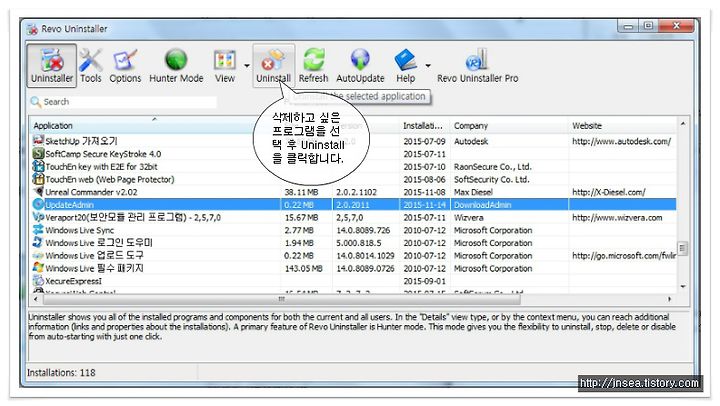Click the SoftSecurity Co. Ltd. cell
The width and height of the screenshot is (720, 406).
(491, 180)
